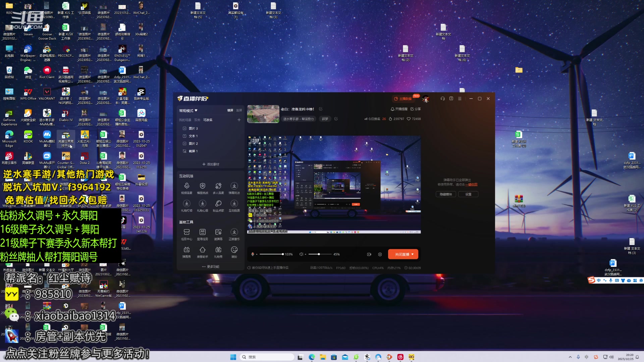Click the customer service headset icon
644x362 pixels.
click(x=442, y=99)
